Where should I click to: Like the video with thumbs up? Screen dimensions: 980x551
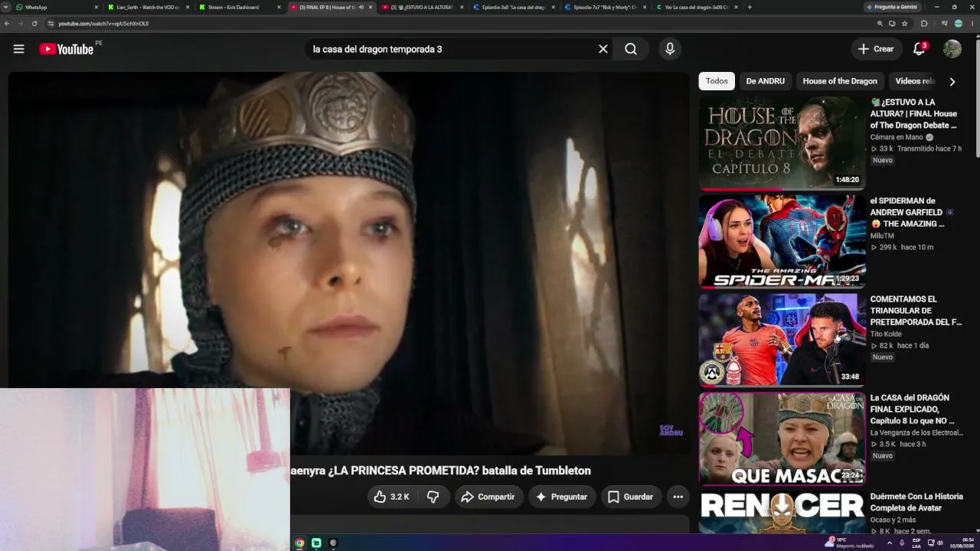pos(392,497)
